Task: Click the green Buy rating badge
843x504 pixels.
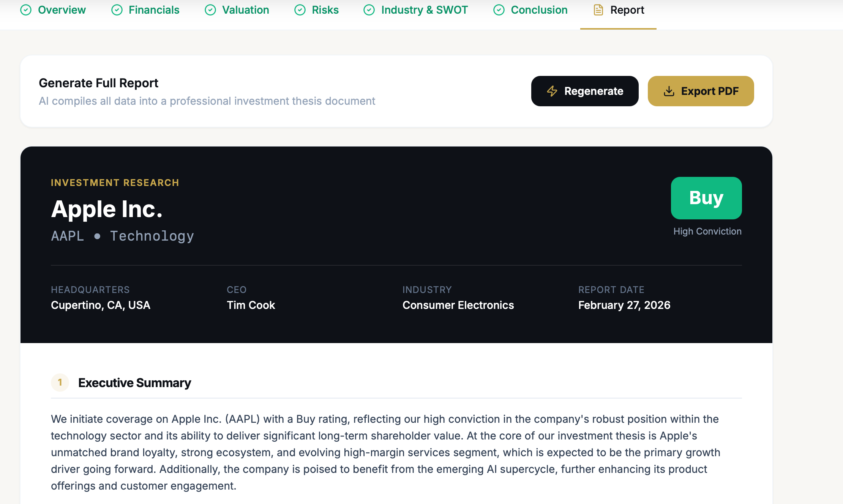Action: (706, 198)
